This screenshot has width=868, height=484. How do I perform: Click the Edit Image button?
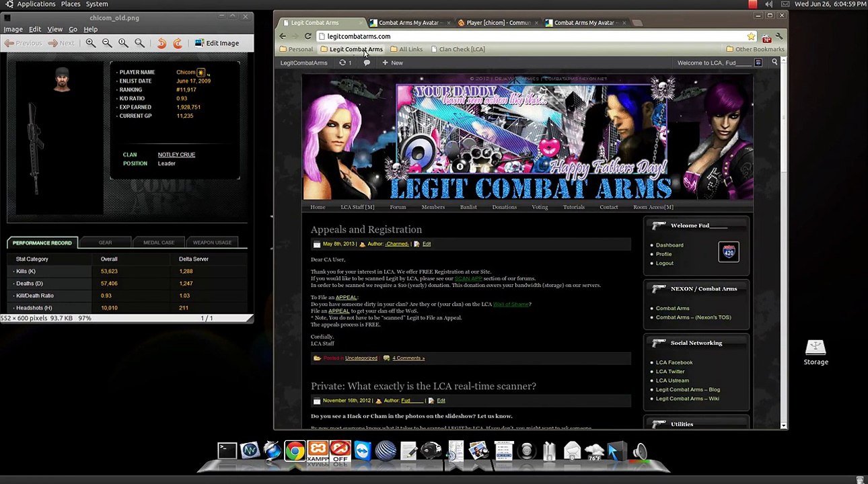click(217, 43)
